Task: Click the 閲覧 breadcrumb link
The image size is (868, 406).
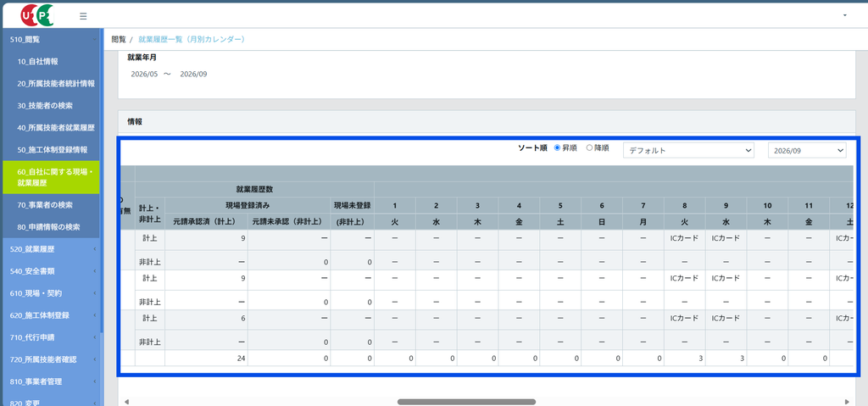Action: [x=119, y=40]
